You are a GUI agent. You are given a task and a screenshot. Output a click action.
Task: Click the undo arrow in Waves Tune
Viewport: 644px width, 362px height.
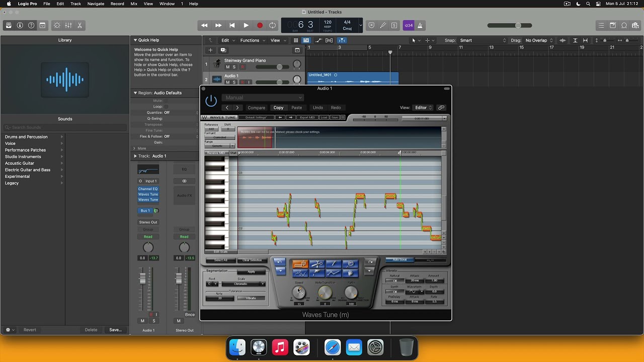click(x=280, y=262)
